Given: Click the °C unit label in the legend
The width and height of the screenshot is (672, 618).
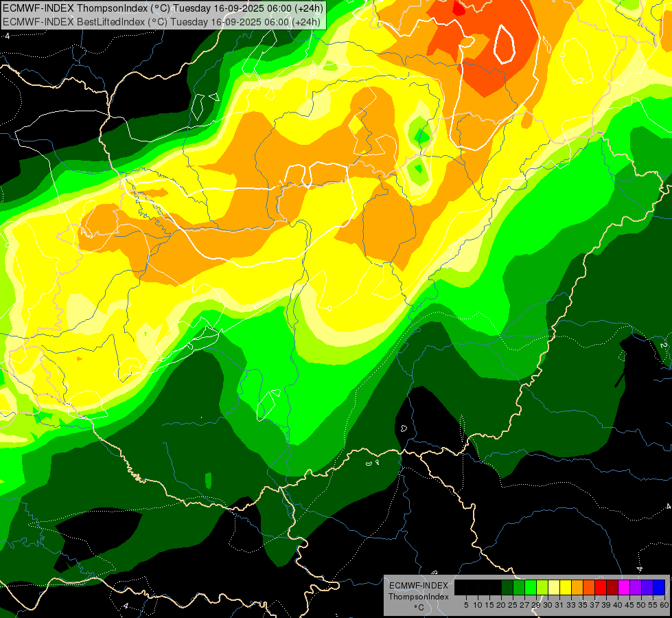Looking at the screenshot, I should click(419, 608).
